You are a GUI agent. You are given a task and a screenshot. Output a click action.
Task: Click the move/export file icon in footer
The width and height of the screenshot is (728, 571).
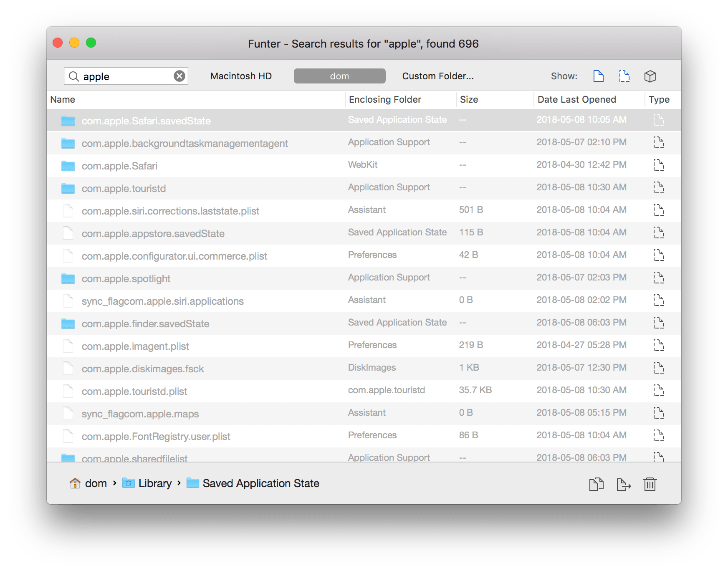click(x=624, y=484)
